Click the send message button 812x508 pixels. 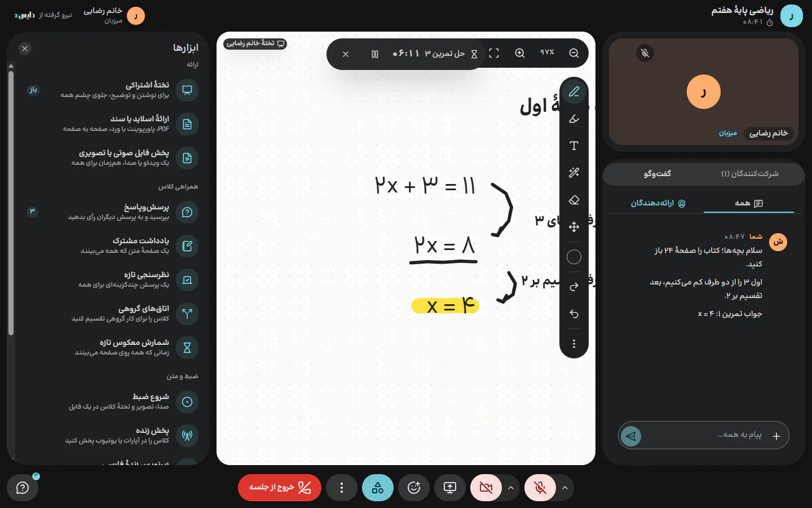631,436
